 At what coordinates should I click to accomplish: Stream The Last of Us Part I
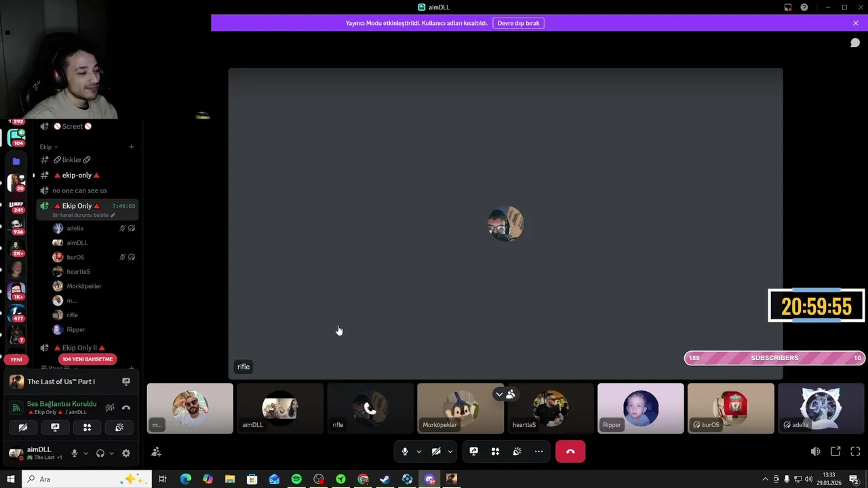tap(126, 382)
